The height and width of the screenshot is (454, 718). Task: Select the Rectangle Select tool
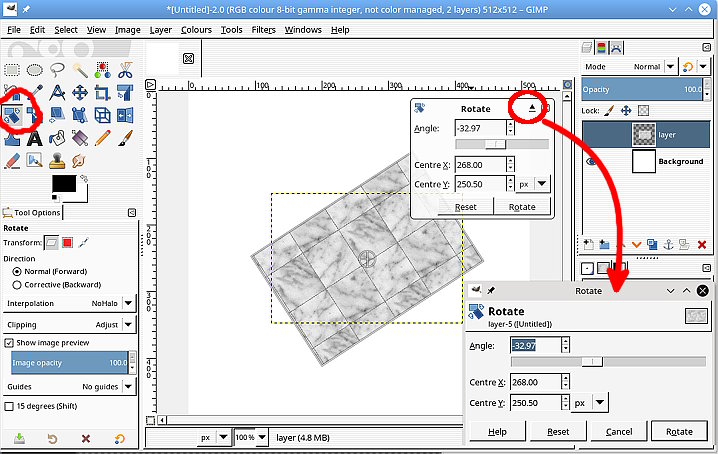(x=12, y=69)
